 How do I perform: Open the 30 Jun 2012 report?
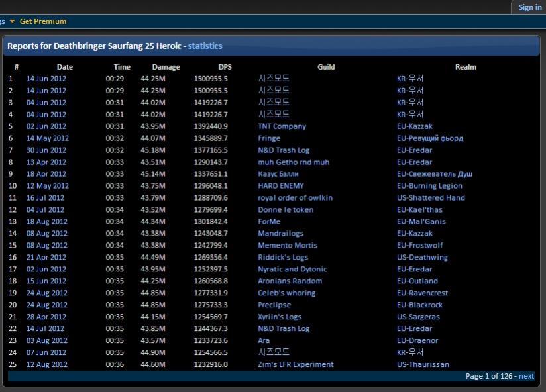(46, 150)
